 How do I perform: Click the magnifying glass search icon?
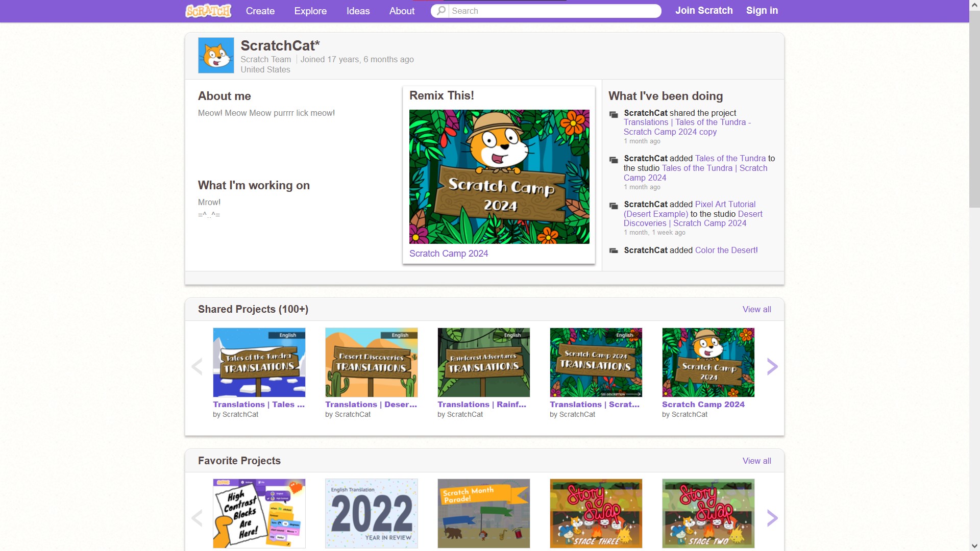pos(440,10)
